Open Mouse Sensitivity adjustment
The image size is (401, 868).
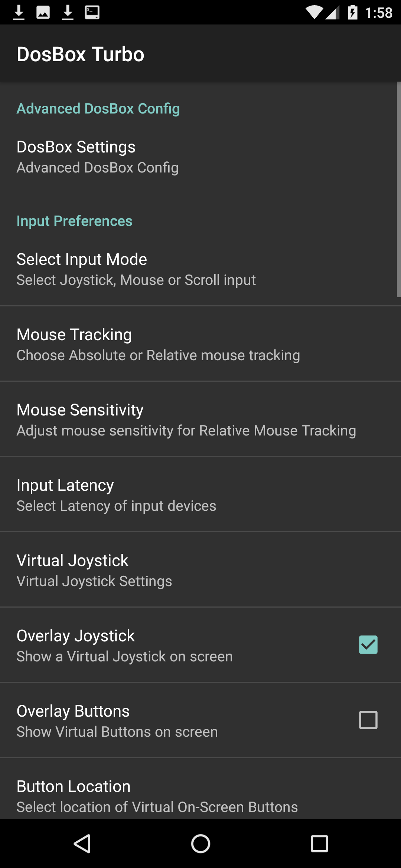tap(200, 420)
